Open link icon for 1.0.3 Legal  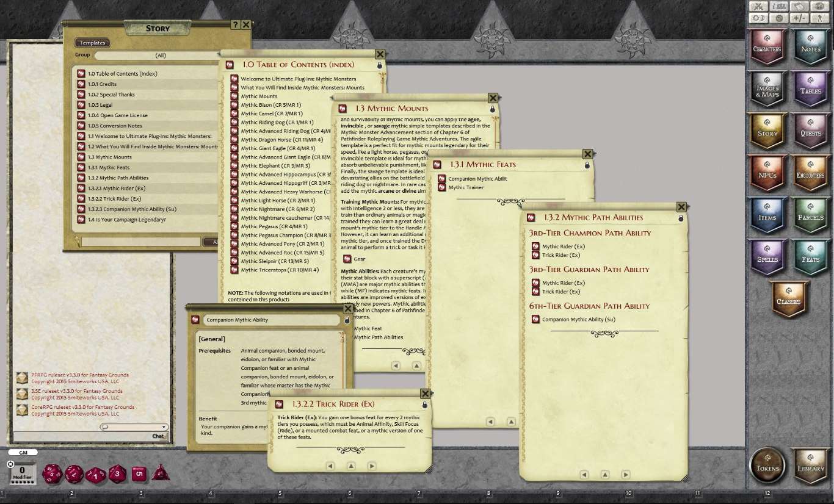81,105
